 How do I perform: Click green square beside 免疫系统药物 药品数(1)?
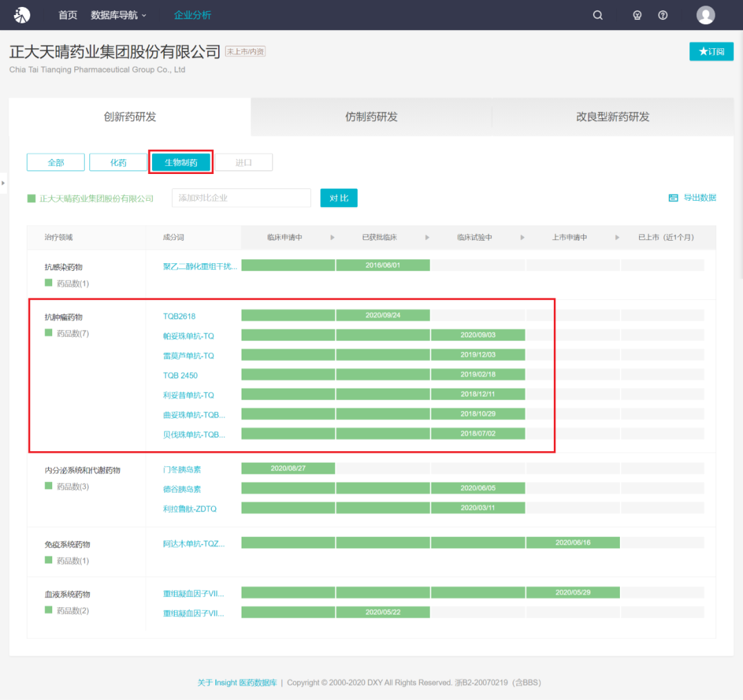[48, 560]
